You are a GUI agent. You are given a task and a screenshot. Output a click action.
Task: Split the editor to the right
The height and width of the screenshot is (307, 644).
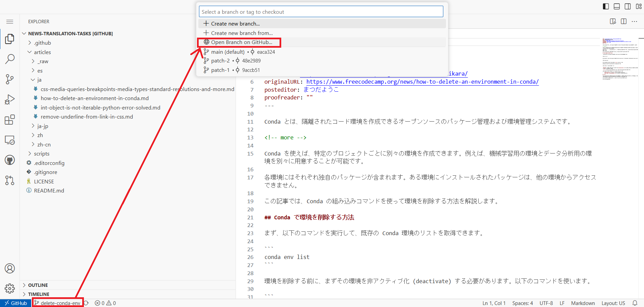624,21
